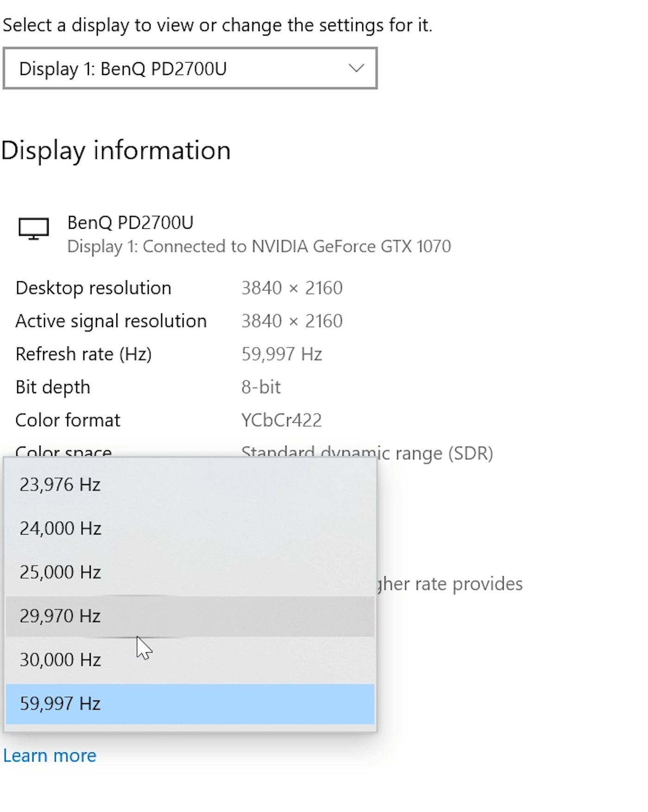This screenshot has height=812, width=648.
Task: Select the highlighted 59,997 Hz option
Action: pos(190,704)
